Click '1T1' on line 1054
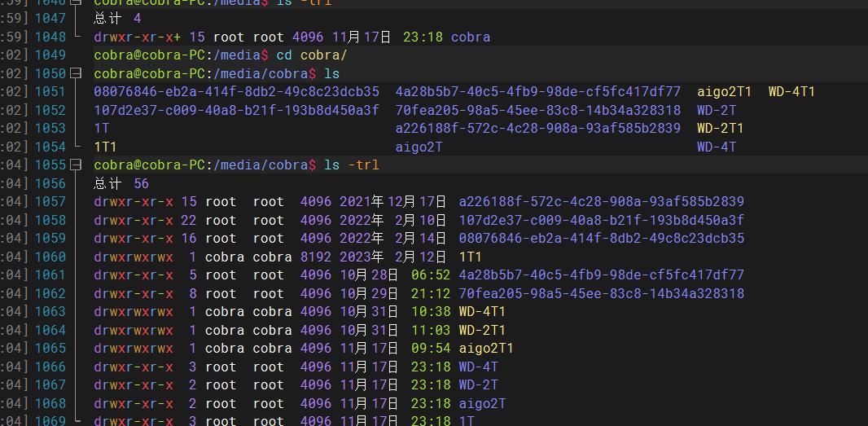 105,147
